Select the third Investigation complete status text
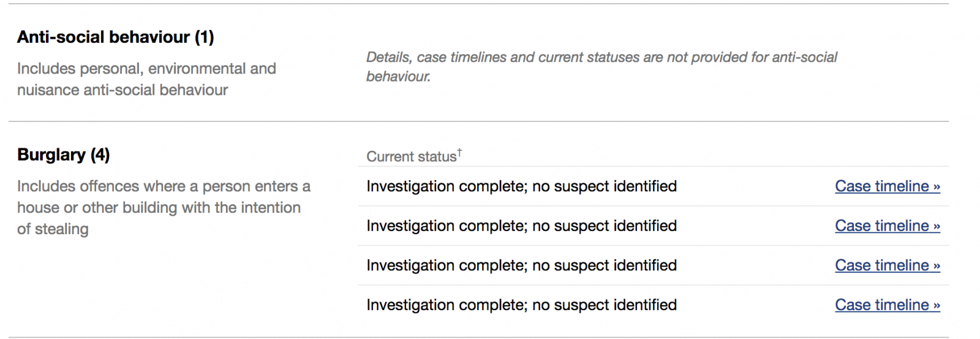The width and height of the screenshot is (980, 339). pyautogui.click(x=521, y=265)
